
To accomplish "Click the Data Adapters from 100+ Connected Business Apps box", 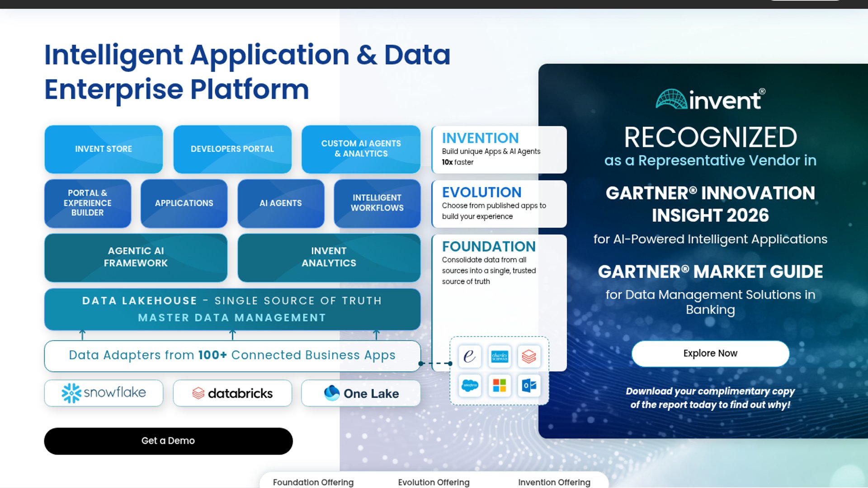I will 232,356.
